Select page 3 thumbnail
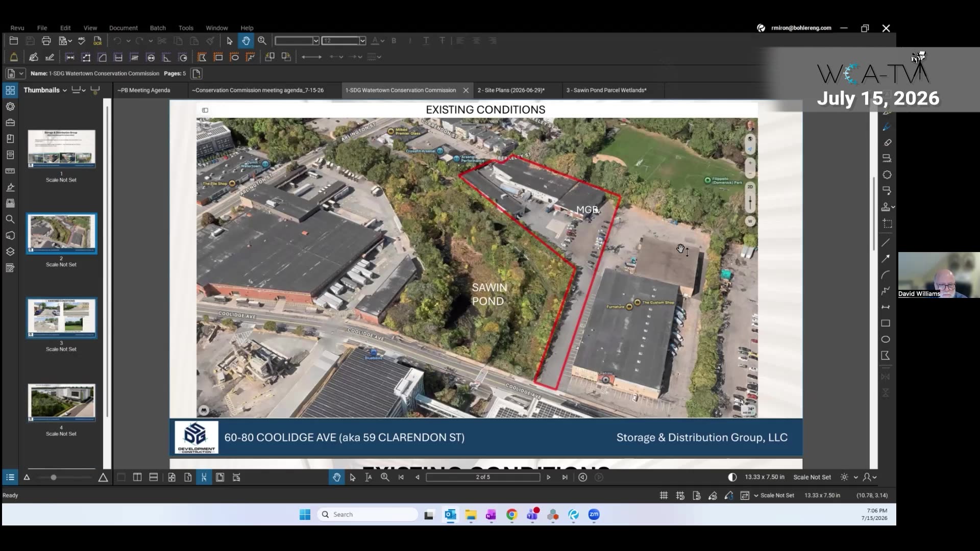980x551 pixels. [61, 318]
